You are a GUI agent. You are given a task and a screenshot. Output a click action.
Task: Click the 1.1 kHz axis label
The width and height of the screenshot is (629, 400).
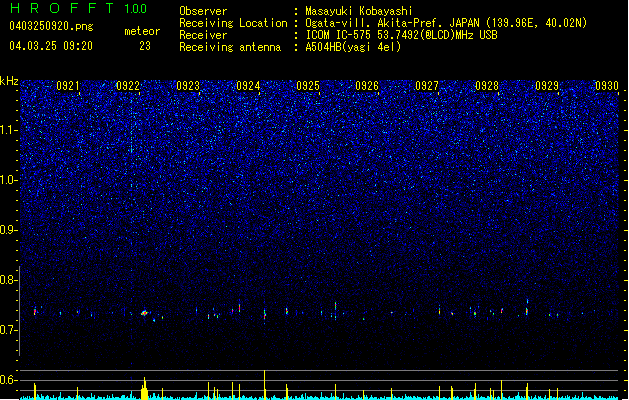[x=9, y=130]
